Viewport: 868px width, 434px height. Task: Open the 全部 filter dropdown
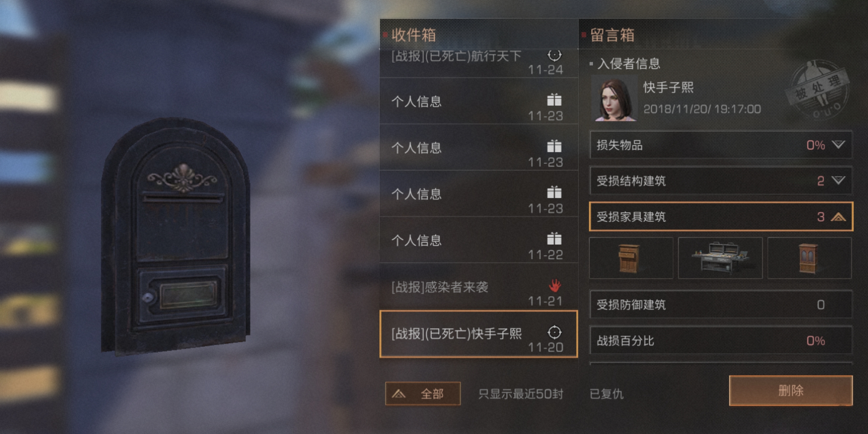point(423,393)
